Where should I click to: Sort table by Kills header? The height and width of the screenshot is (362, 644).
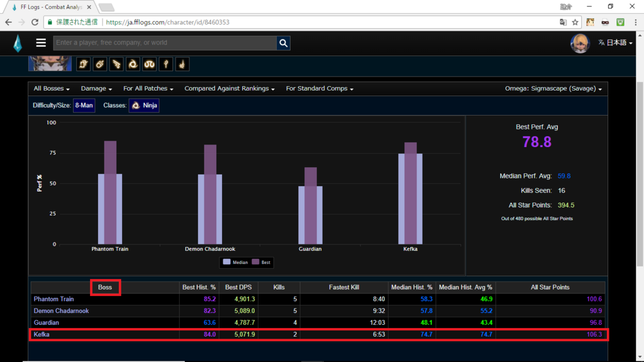[279, 287]
